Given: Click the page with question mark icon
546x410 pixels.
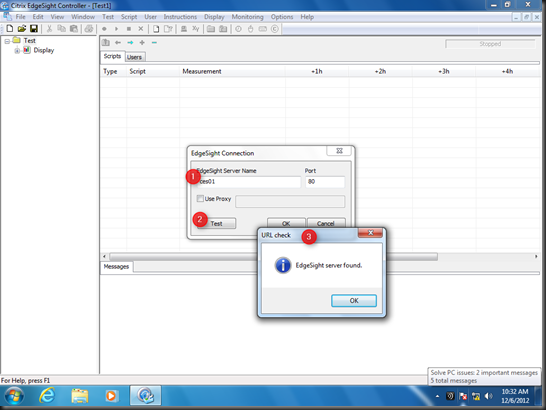Looking at the screenshot, I should (168, 29).
